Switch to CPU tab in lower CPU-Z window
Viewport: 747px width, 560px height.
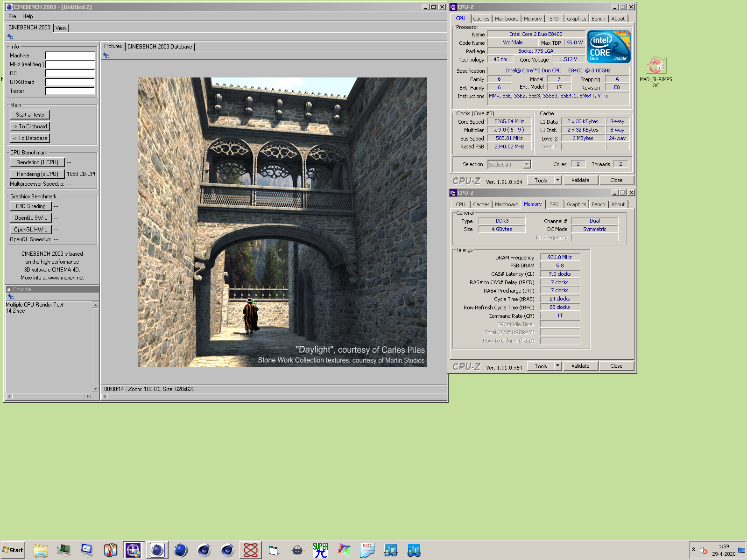(461, 204)
